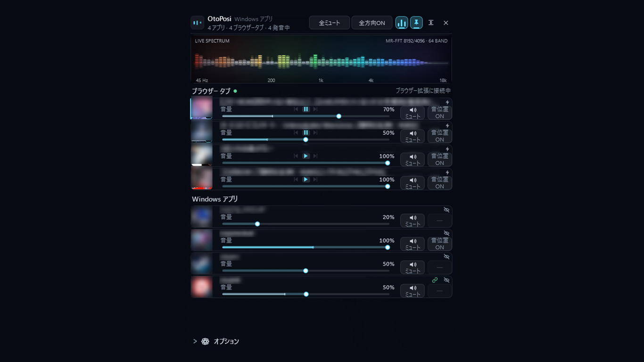This screenshot has width=644, height=362.
Task: Toggle 音位置 ON for the 100% Windows app
Action: (x=440, y=244)
